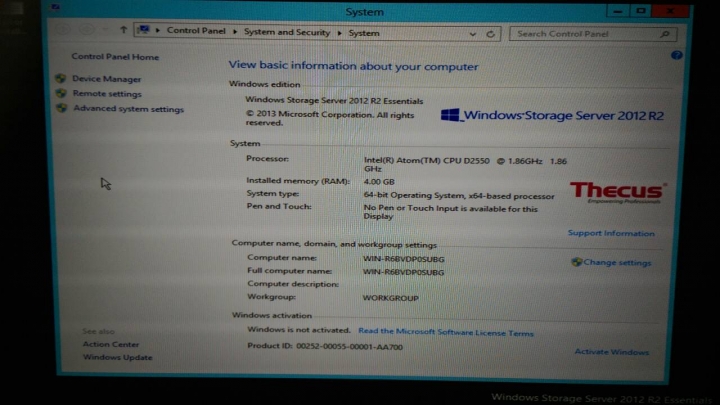Open Remote settings link
This screenshot has width=720, height=405.
point(107,94)
